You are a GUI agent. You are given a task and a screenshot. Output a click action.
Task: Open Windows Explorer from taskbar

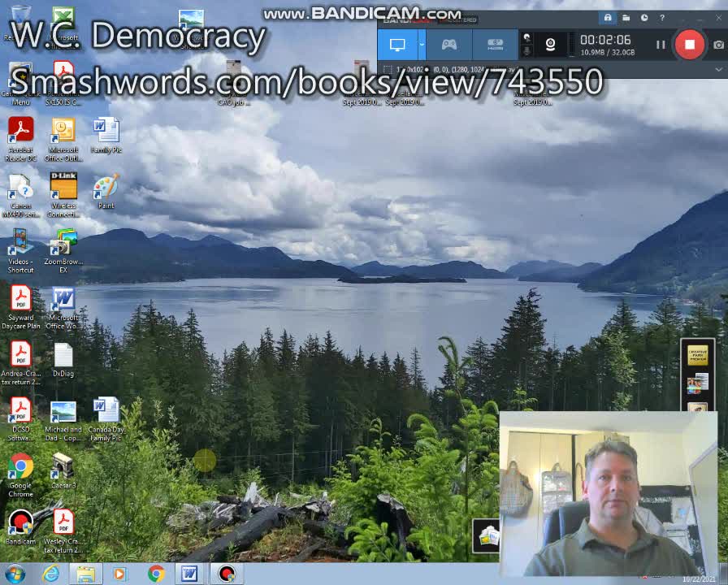[x=86, y=574]
